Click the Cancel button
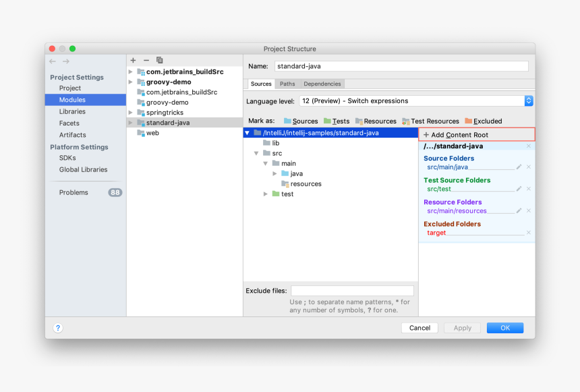 pos(419,328)
